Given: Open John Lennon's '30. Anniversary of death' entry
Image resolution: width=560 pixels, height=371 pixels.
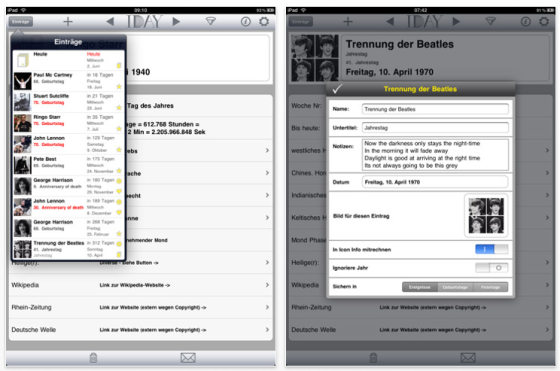Looking at the screenshot, I should 69,207.
